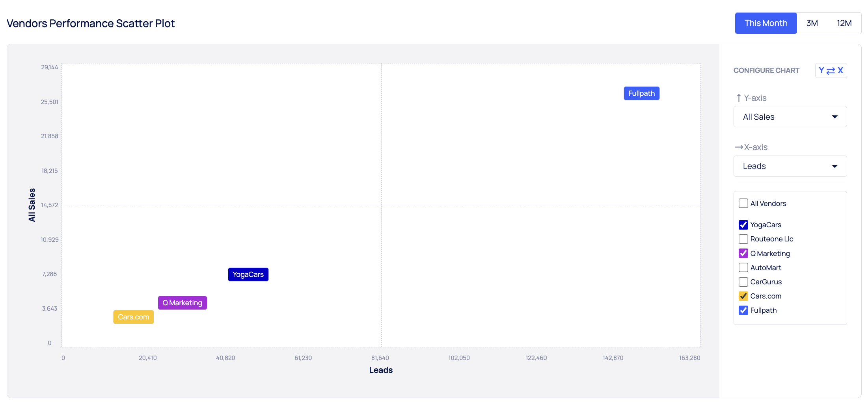The image size is (868, 408).
Task: Click the Q Marketing plot marker
Action: 182,303
